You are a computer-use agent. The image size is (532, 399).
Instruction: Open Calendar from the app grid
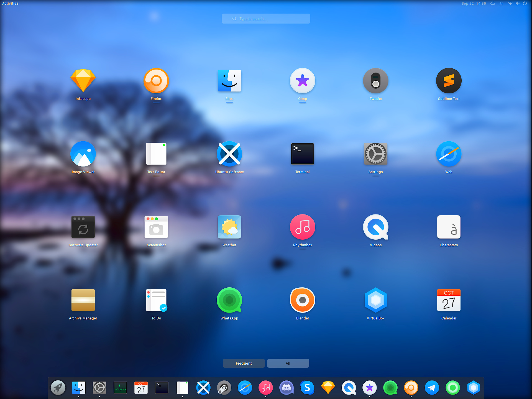tap(449, 300)
